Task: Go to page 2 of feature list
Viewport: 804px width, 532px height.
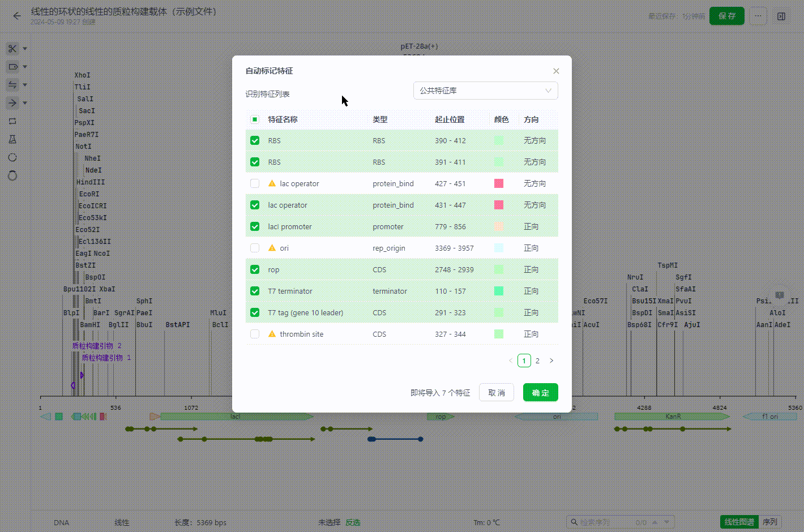Action: click(537, 361)
